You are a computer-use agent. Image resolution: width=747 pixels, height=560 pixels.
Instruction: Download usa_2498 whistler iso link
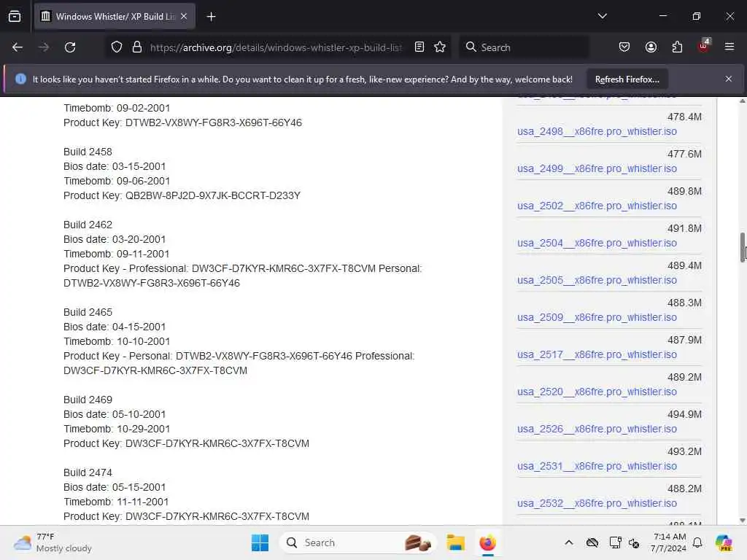(597, 131)
